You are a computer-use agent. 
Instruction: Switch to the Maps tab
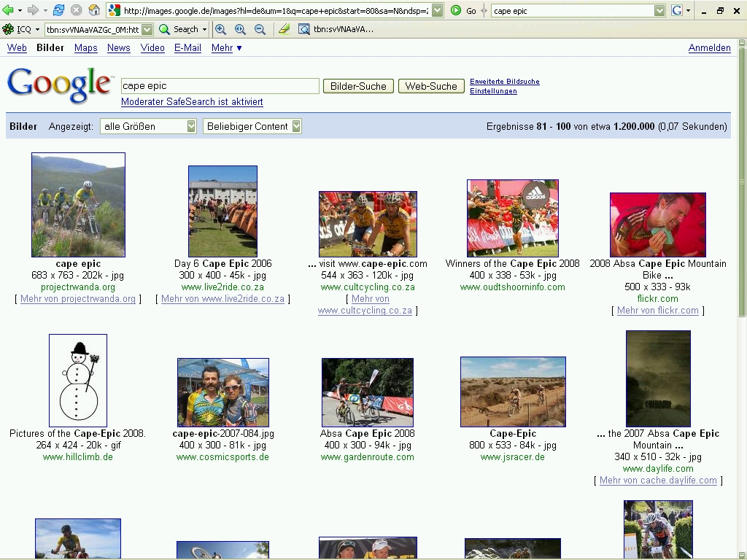[x=85, y=48]
